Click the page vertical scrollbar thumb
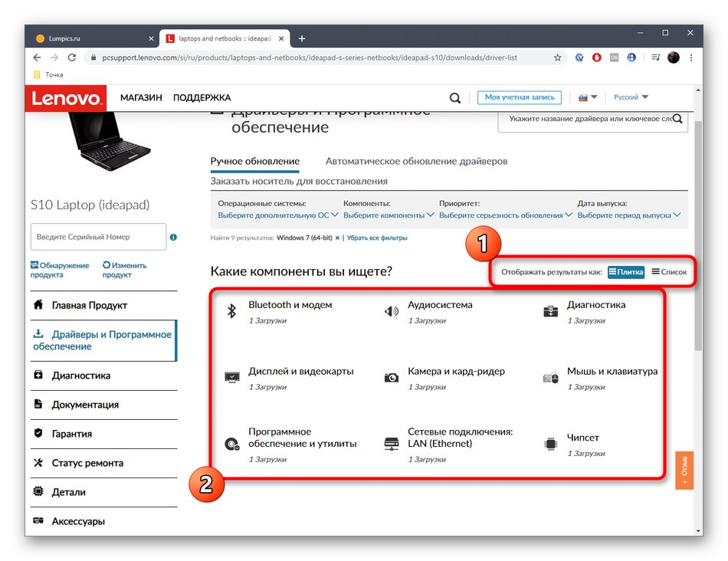 coord(698,235)
